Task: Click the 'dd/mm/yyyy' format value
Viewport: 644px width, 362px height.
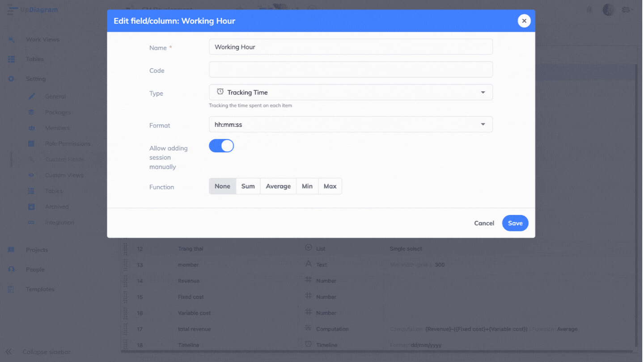Action: 427,345
